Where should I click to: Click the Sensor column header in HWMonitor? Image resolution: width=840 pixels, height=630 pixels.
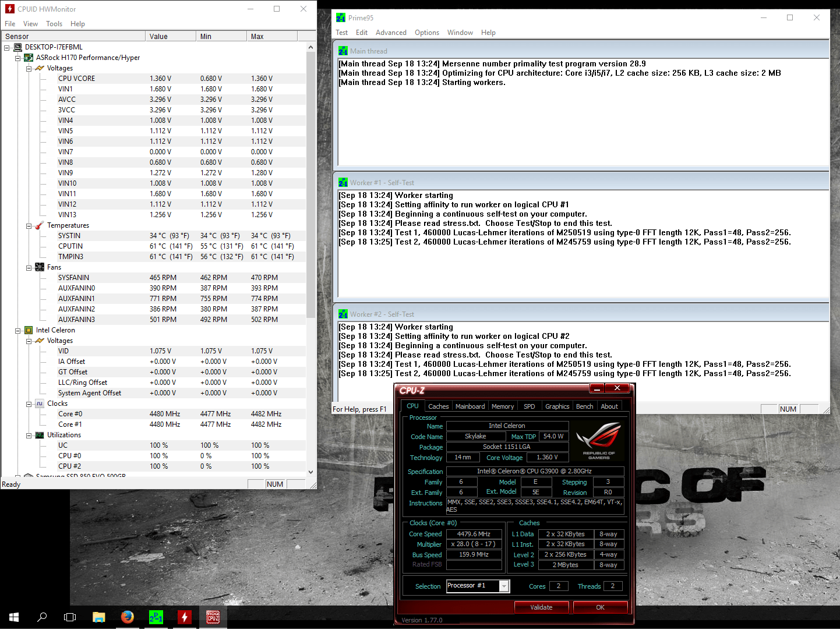pos(73,36)
